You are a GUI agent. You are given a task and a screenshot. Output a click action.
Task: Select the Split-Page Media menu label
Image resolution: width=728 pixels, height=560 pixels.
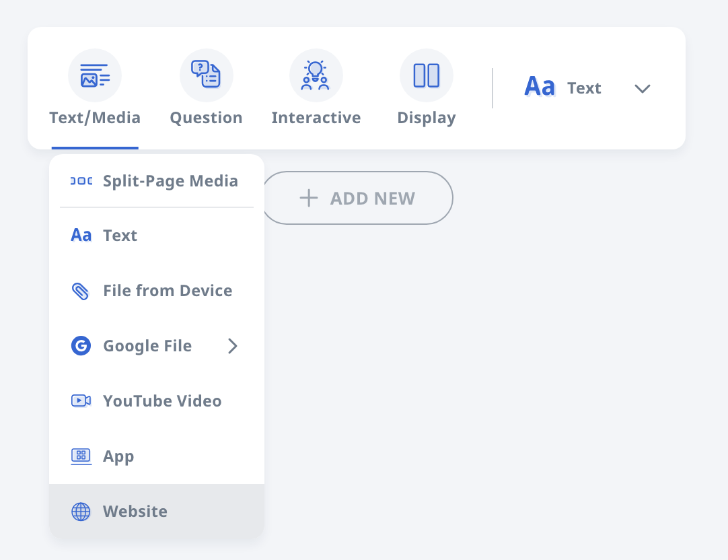click(x=170, y=181)
